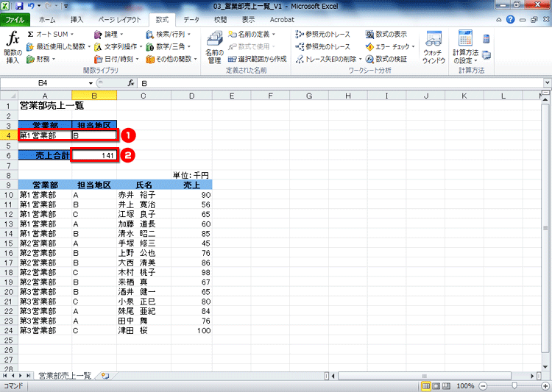Click the formula bar input showing B
This screenshot has height=392, width=552.
point(340,83)
